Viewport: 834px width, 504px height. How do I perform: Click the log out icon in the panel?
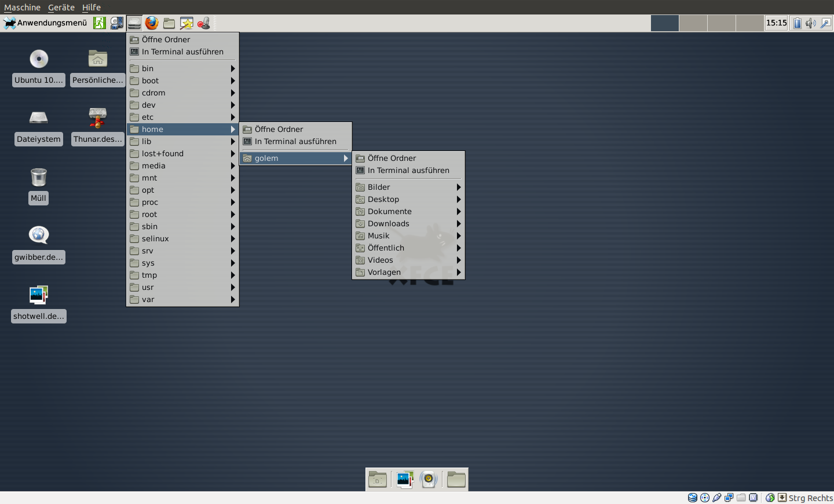(99, 23)
